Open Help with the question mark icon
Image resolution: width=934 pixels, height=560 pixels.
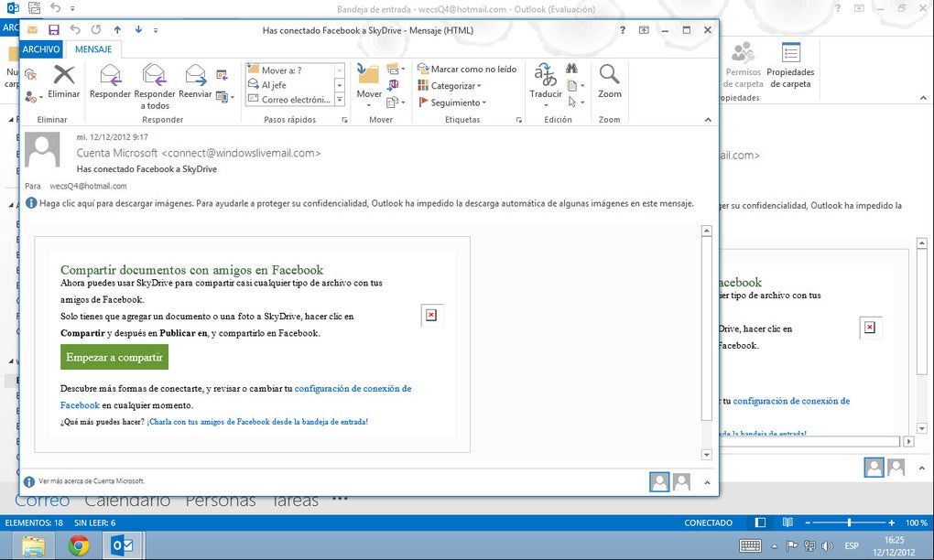tap(623, 30)
